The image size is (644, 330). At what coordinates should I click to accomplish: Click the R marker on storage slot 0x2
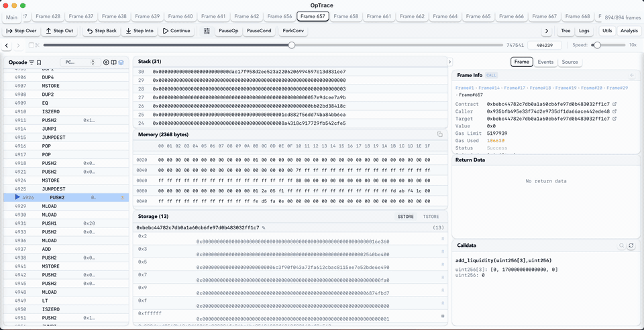[x=443, y=239]
